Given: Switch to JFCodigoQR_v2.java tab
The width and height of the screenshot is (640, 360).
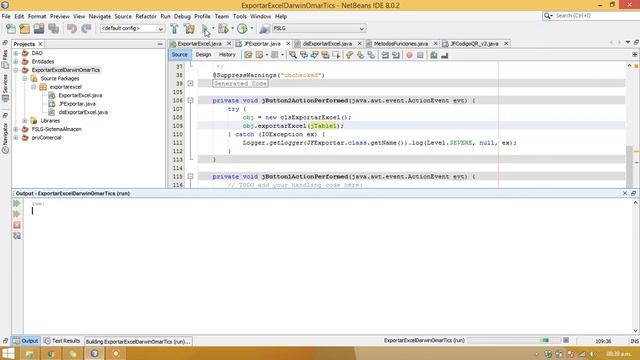Looking at the screenshot, I should 474,44.
